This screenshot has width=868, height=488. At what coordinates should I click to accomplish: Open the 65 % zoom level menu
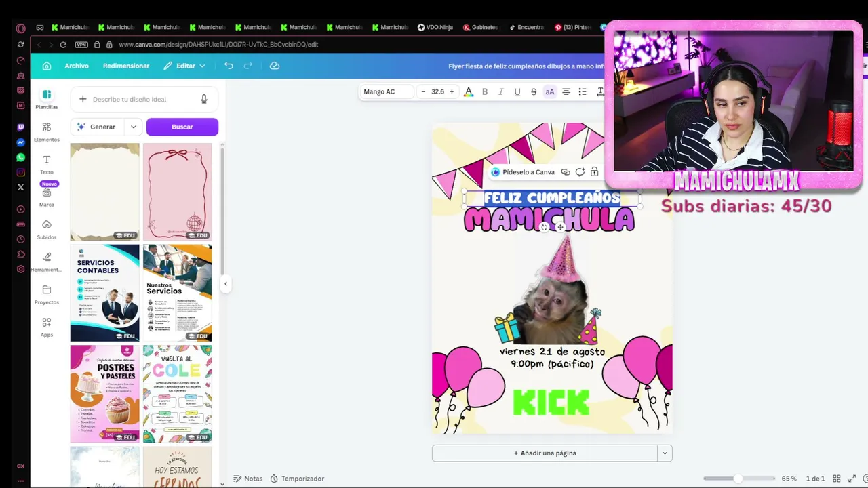click(x=789, y=479)
